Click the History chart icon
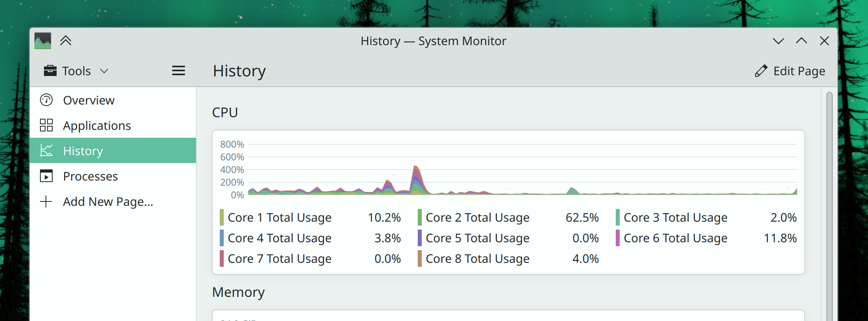This screenshot has height=321, width=868. (x=46, y=151)
